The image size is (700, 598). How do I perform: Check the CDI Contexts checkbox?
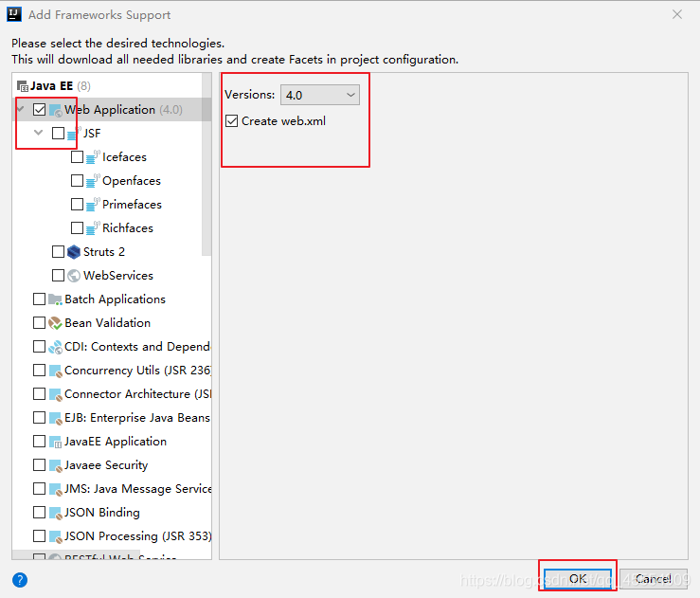[39, 346]
